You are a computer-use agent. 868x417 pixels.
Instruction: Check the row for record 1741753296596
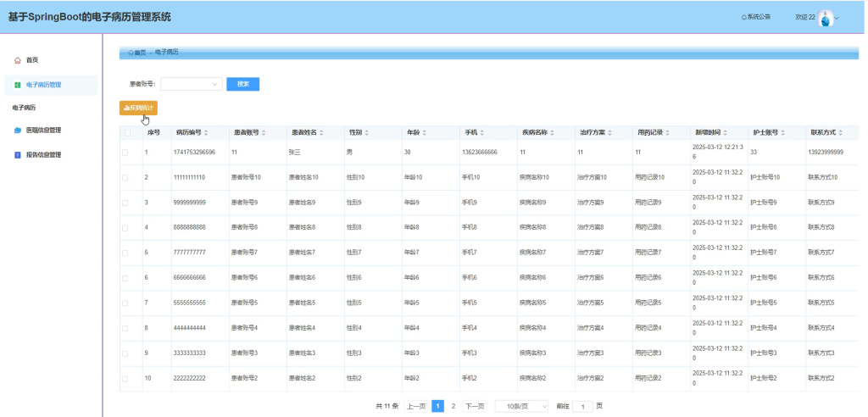(x=125, y=153)
